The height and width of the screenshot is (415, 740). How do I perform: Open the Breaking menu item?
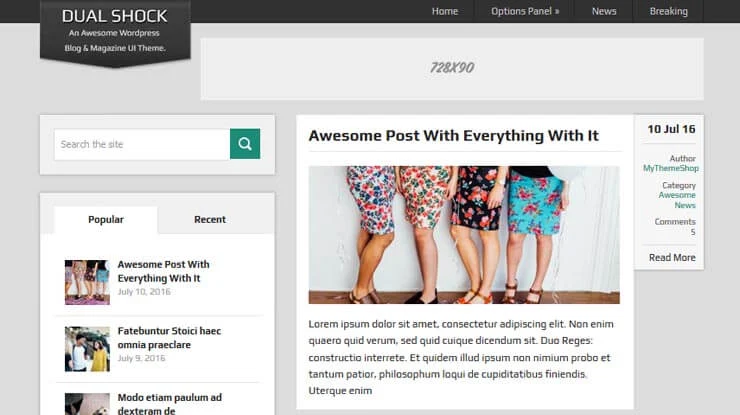(668, 11)
